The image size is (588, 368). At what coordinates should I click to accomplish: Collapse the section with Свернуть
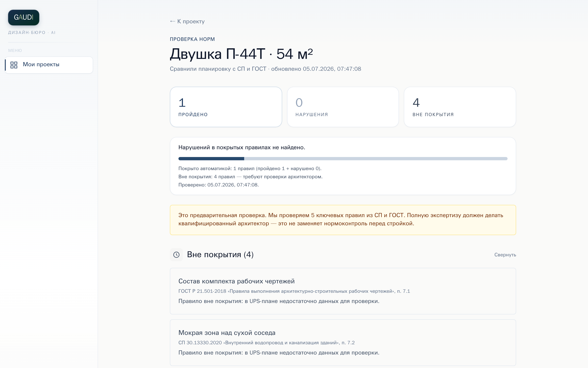coord(505,255)
